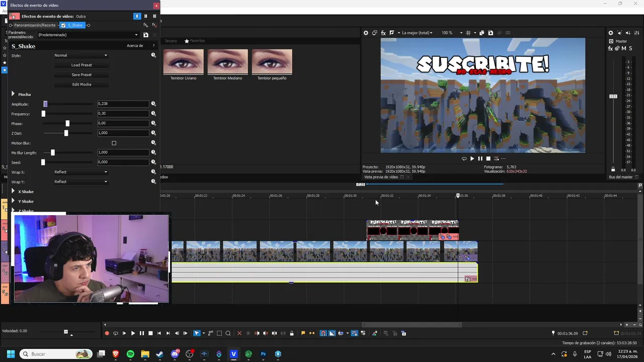Viewport: 644px width, 362px height.
Task: Click the Style animate keyframe clock icon
Action: tap(153, 55)
